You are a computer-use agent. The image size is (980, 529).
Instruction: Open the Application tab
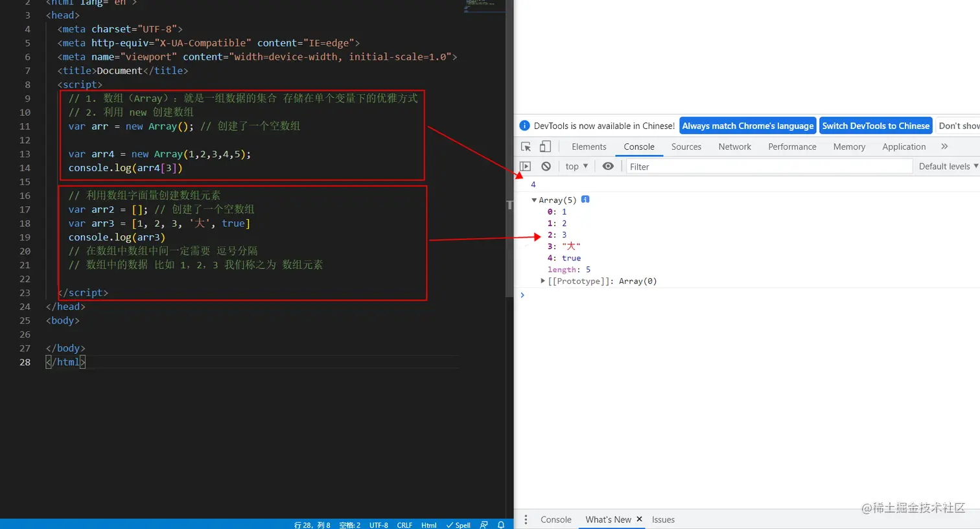coord(904,147)
